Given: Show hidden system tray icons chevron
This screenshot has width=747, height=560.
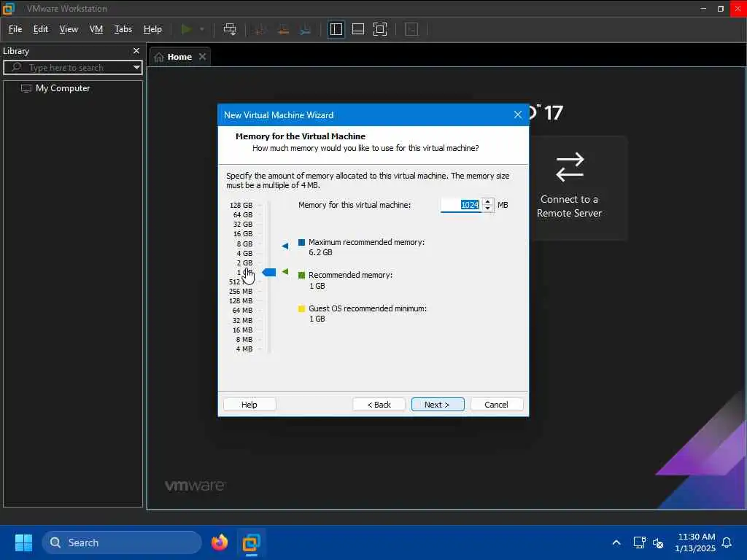Looking at the screenshot, I should pyautogui.click(x=616, y=542).
